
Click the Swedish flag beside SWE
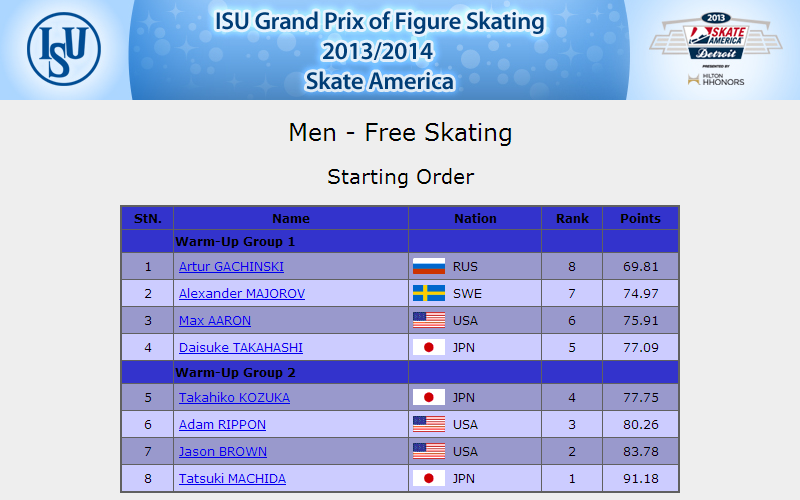click(x=429, y=293)
